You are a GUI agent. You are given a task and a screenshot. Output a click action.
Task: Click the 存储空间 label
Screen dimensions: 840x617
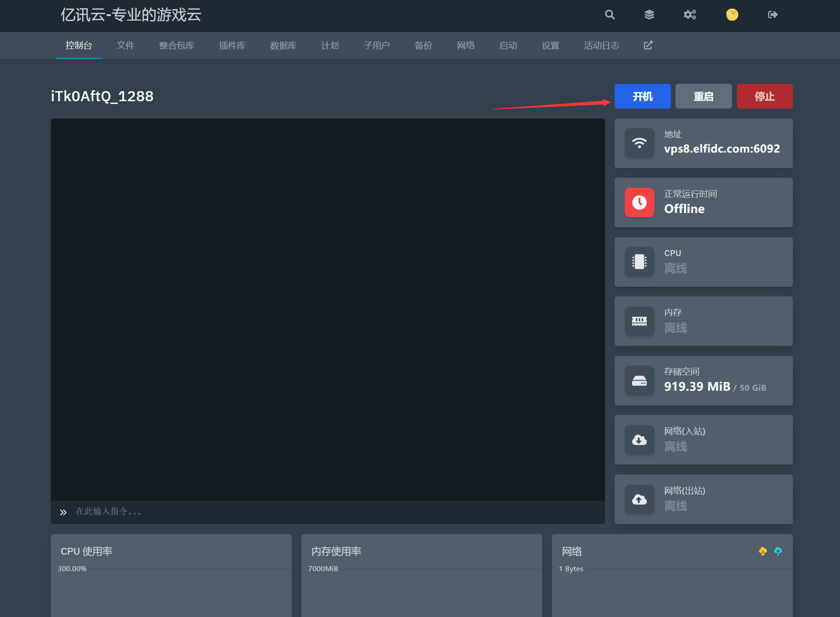coord(682,371)
